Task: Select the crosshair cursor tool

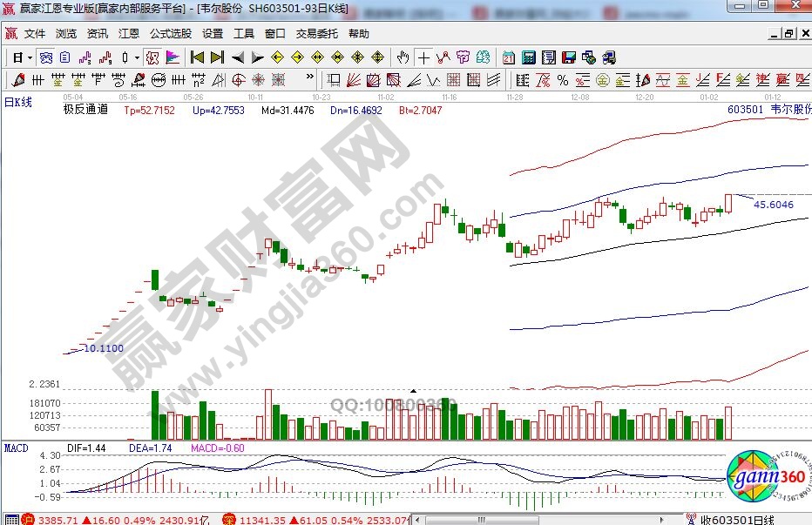Action: 423,57
